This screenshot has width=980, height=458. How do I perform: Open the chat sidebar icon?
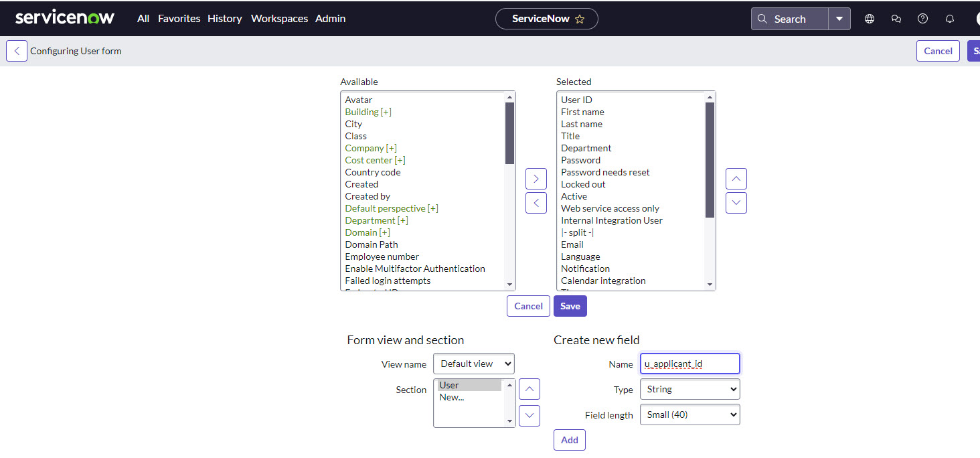coord(896,19)
